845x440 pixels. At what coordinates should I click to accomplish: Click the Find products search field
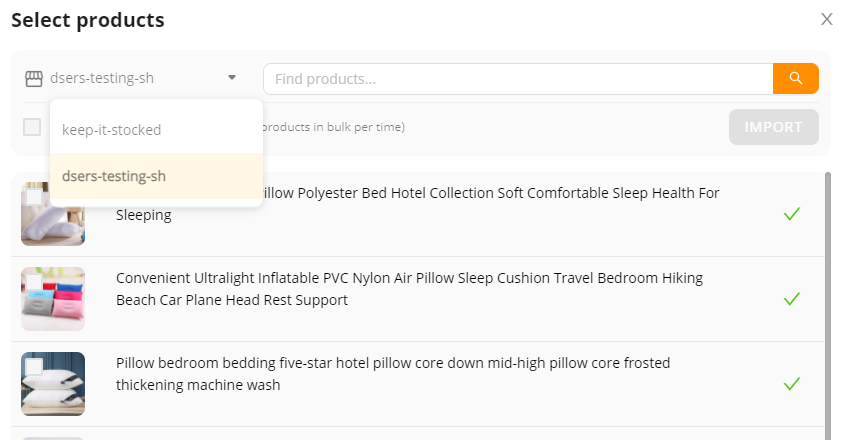[x=518, y=79]
